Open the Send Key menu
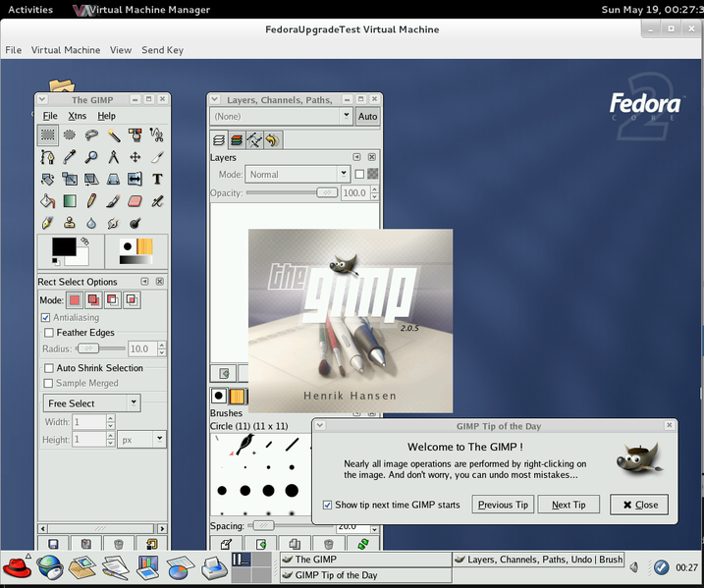704x588 pixels. (163, 50)
